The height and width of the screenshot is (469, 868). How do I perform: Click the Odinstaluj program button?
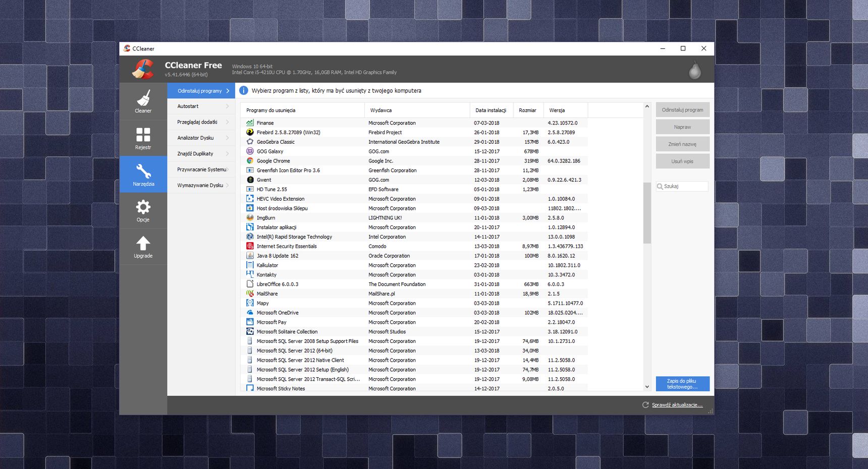[x=682, y=110]
